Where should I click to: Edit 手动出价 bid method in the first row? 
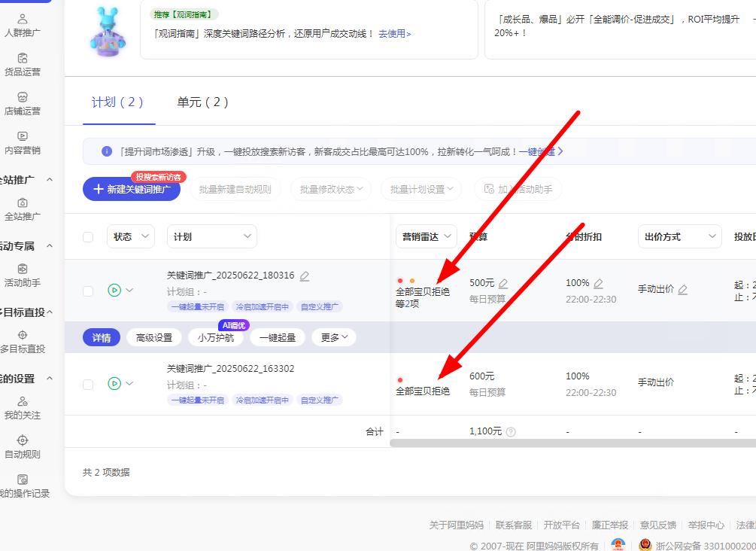tap(683, 290)
